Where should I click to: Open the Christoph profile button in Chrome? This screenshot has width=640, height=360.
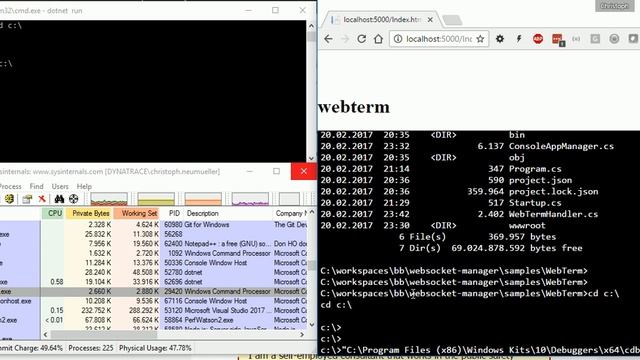click(614, 6)
